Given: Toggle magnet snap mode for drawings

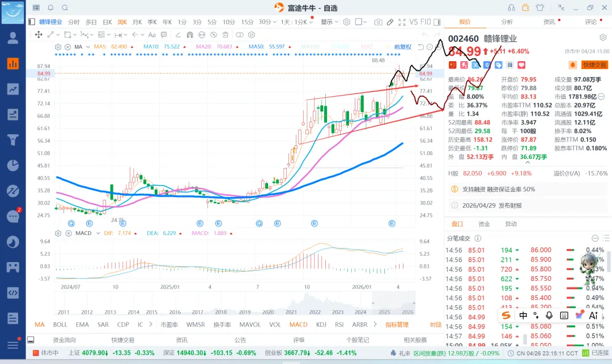Looking at the screenshot, I should coord(190,35).
